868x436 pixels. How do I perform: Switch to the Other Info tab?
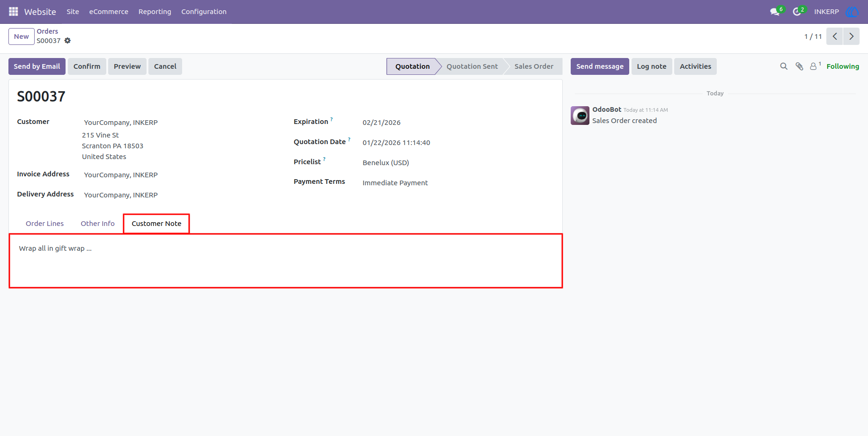click(97, 224)
